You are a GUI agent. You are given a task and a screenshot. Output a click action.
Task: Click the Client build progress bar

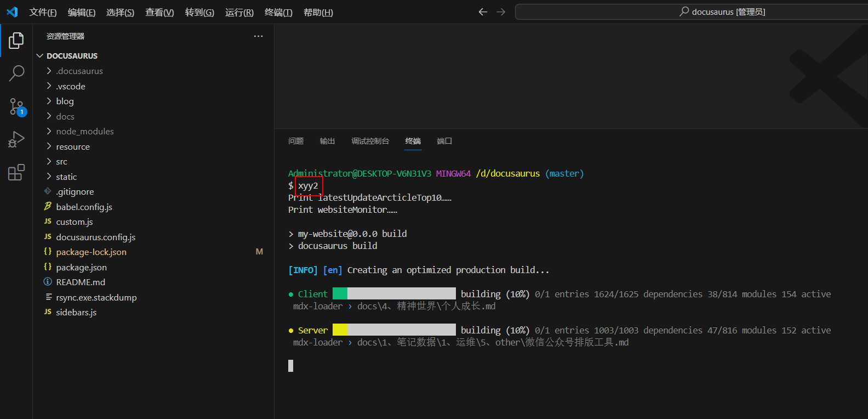[394, 293]
